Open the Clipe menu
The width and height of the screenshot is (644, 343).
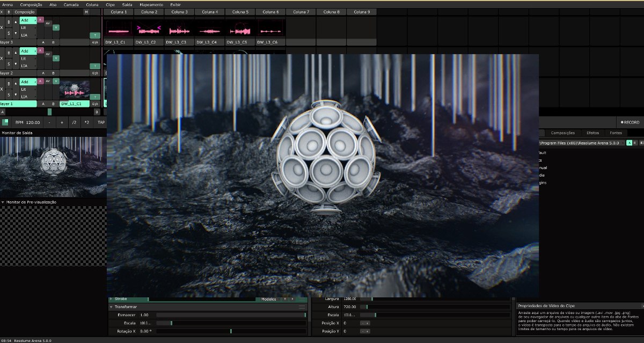111,4
